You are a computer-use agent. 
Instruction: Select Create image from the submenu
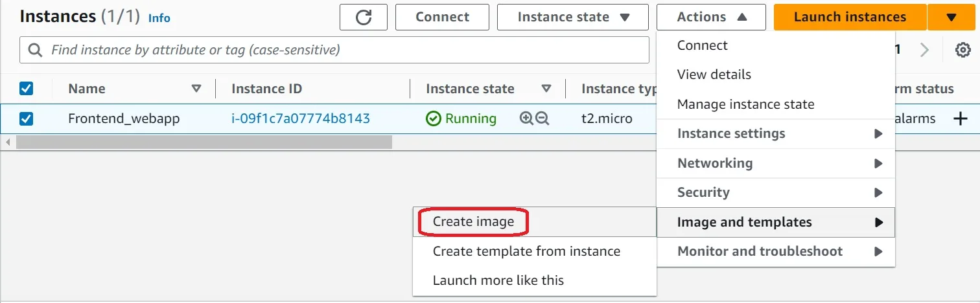tap(473, 221)
